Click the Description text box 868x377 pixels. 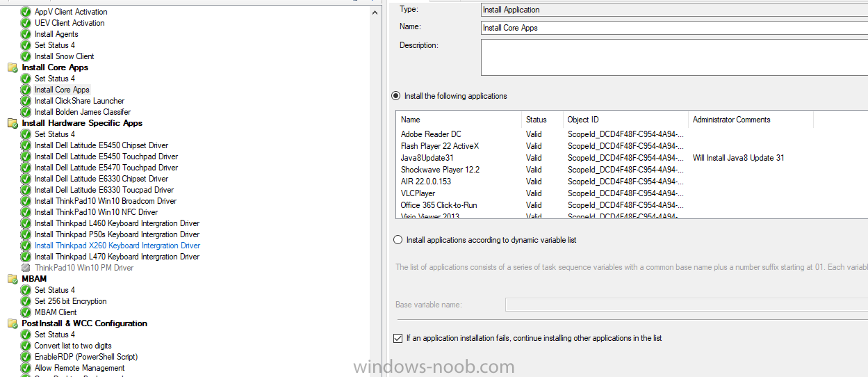click(x=674, y=57)
